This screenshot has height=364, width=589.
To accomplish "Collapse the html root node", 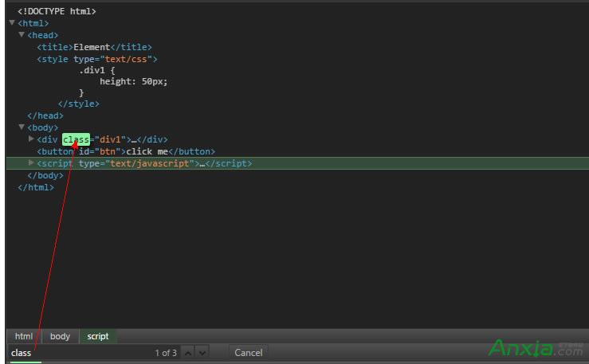I will tap(12, 23).
